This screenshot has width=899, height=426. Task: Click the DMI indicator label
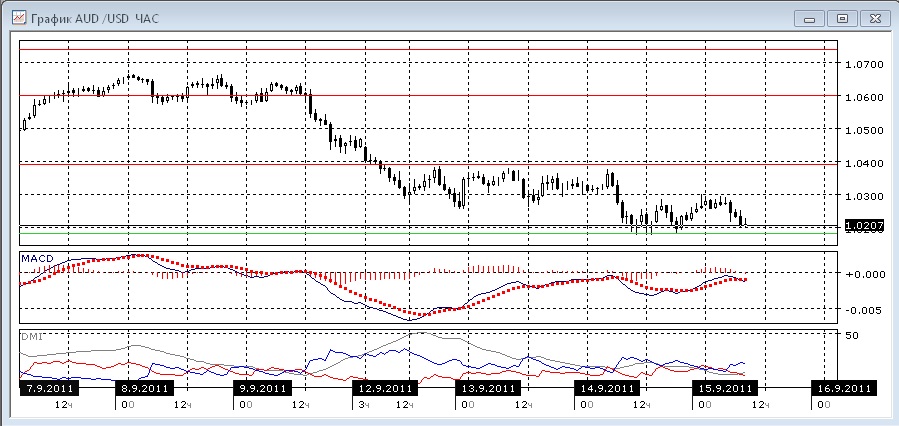pos(31,337)
